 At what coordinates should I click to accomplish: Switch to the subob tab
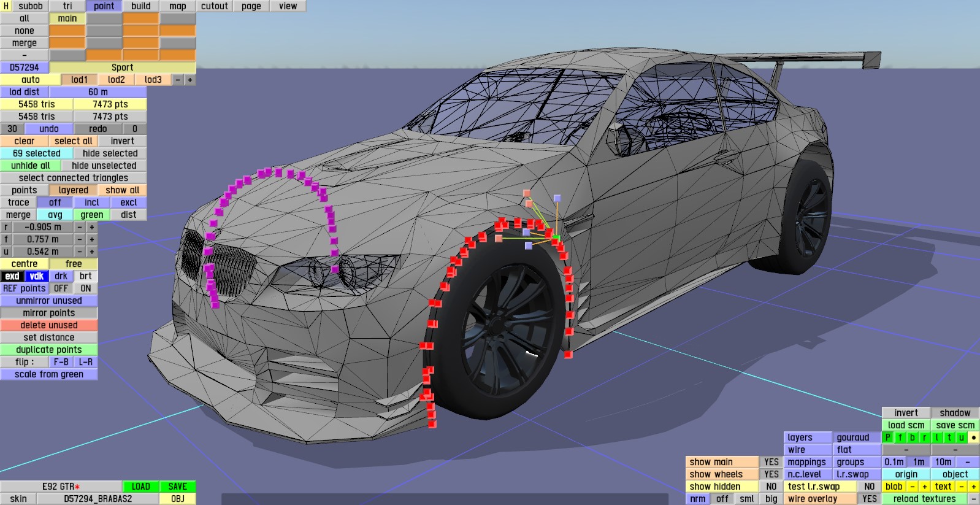31,6
